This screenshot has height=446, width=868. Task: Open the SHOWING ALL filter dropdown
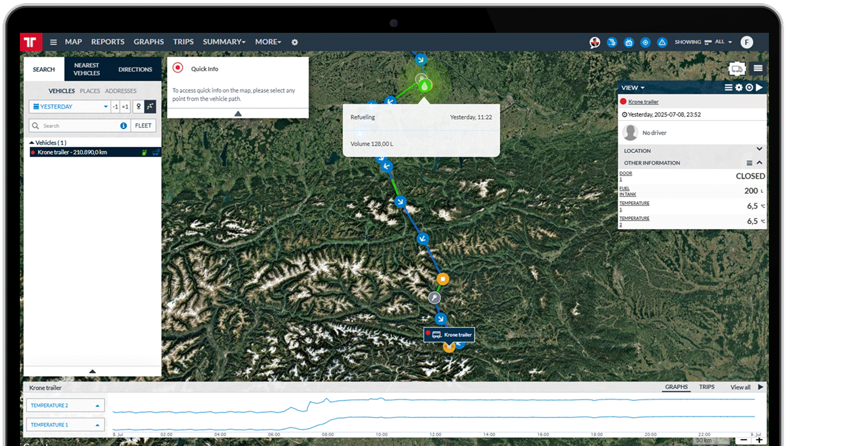coord(703,42)
